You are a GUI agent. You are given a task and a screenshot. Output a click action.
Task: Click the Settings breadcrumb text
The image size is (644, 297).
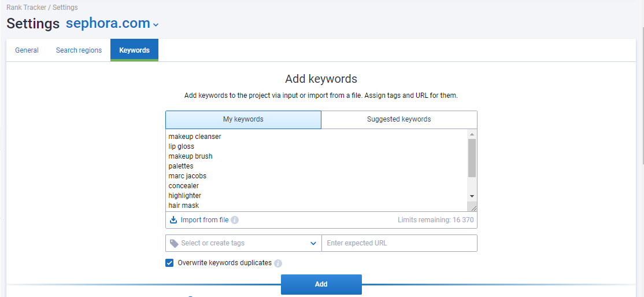(65, 8)
